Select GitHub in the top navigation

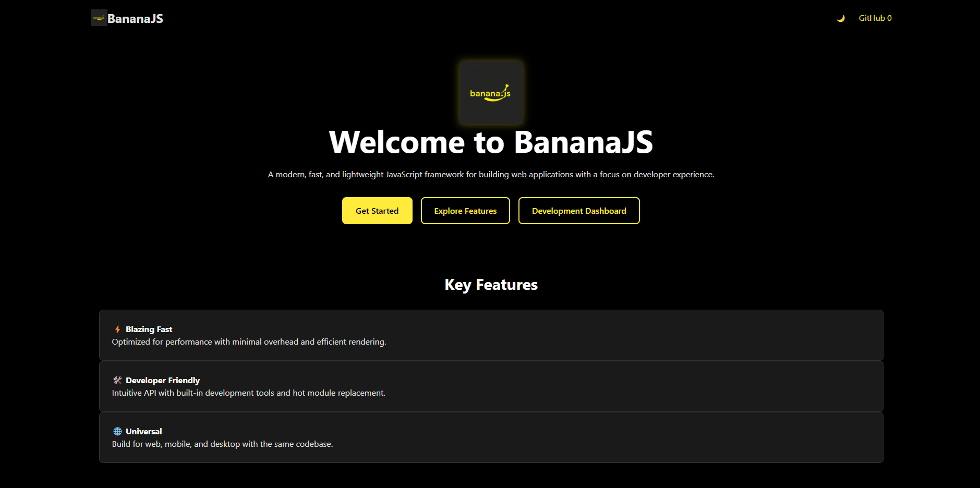point(872,18)
